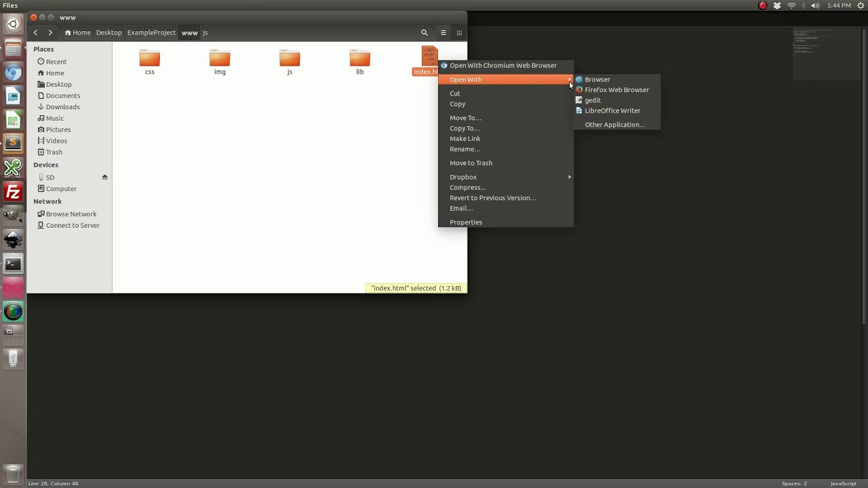Image resolution: width=868 pixels, height=488 pixels.
Task: Open LibreOffice Writer from the launcher
Action: point(13,97)
